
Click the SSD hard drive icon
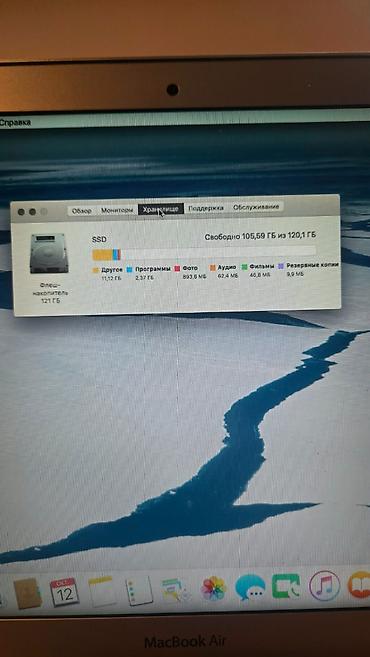(x=49, y=253)
